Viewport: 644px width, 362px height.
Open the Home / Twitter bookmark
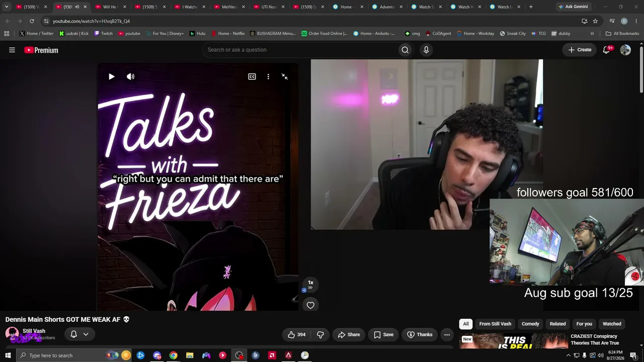point(36,34)
